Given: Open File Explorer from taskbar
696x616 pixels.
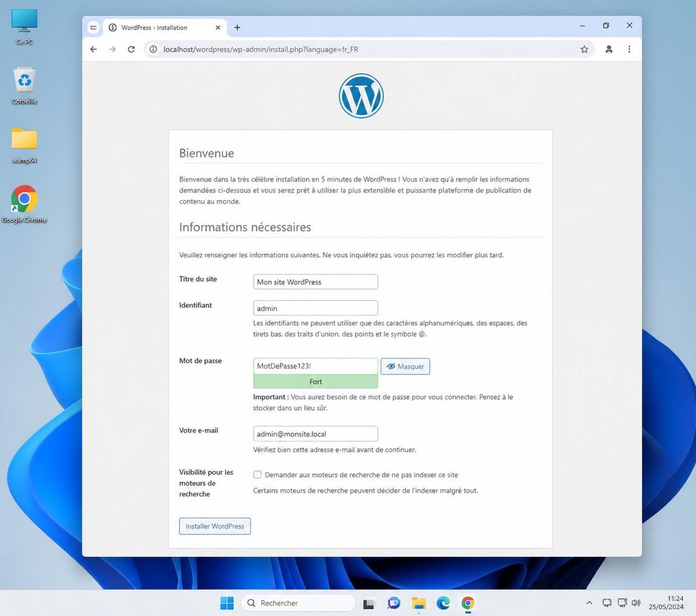Looking at the screenshot, I should 419,603.
